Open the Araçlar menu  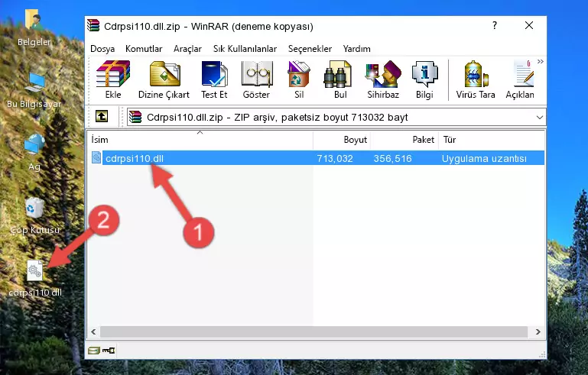187,49
